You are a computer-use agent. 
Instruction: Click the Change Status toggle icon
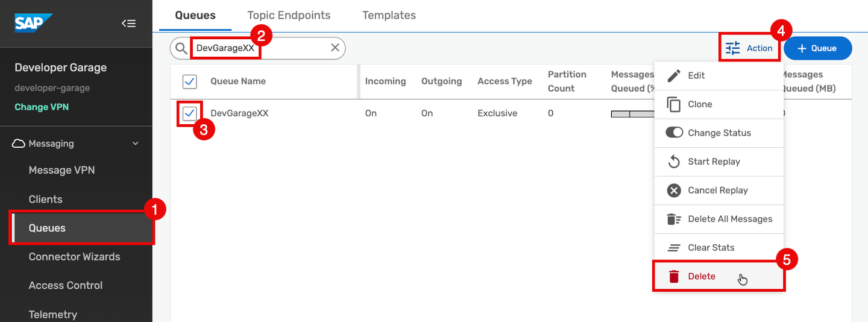coord(674,132)
